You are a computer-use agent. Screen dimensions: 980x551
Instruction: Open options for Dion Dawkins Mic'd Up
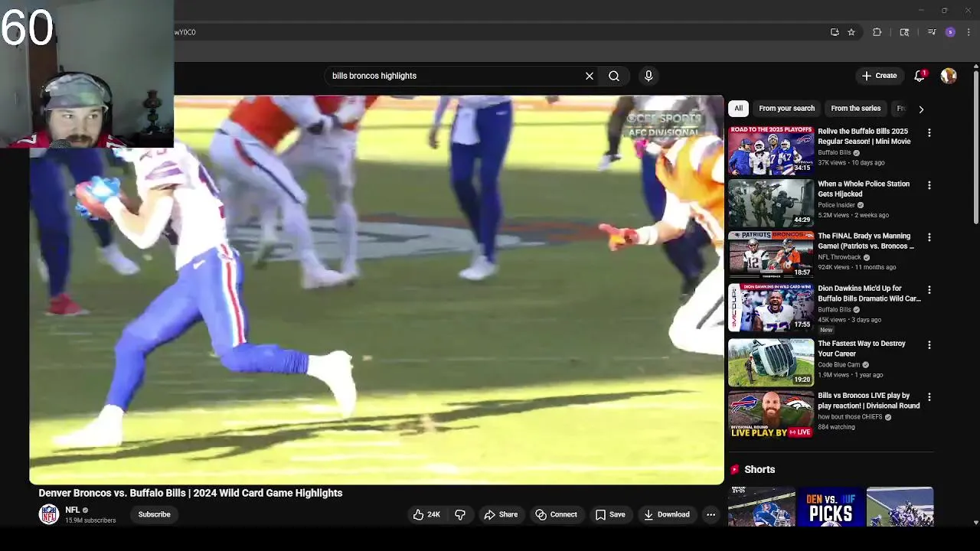point(929,290)
